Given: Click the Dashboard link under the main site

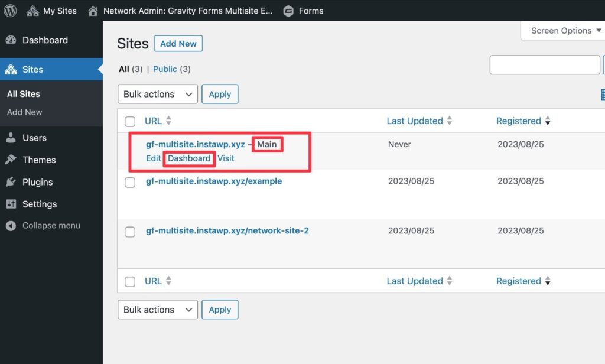Looking at the screenshot, I should click(188, 158).
